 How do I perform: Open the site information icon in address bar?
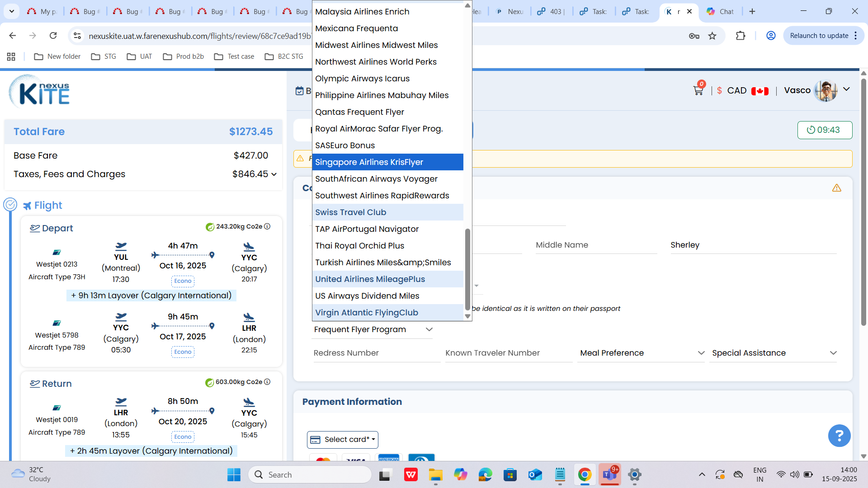pyautogui.click(x=77, y=36)
